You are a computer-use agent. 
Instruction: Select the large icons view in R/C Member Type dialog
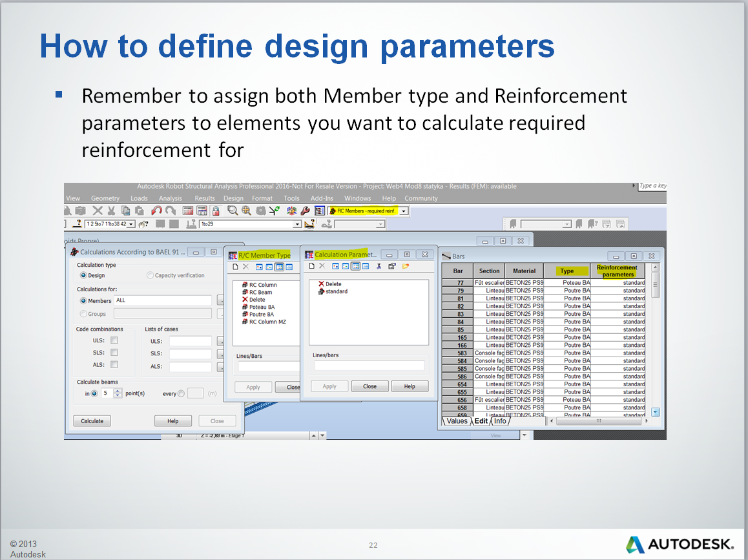(258, 267)
